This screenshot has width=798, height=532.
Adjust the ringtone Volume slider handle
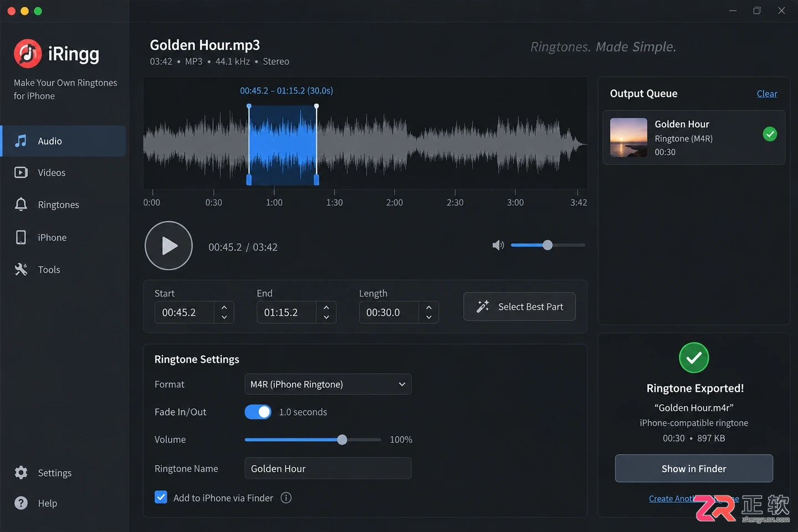(342, 439)
